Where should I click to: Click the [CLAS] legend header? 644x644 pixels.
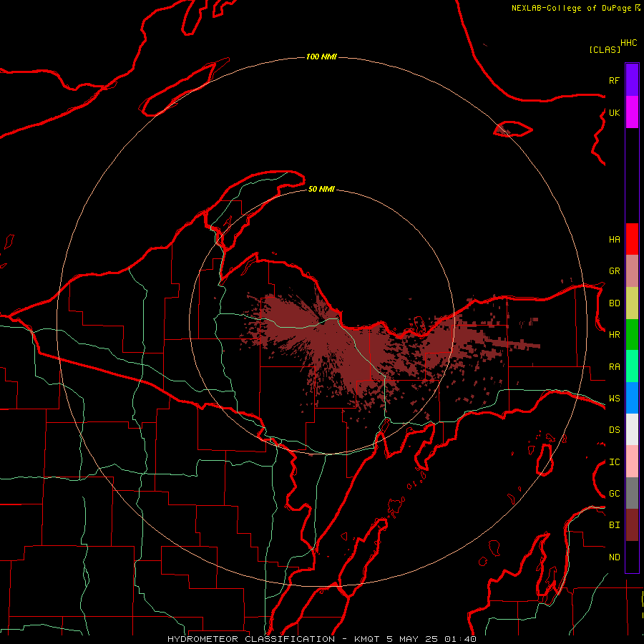pos(605,49)
